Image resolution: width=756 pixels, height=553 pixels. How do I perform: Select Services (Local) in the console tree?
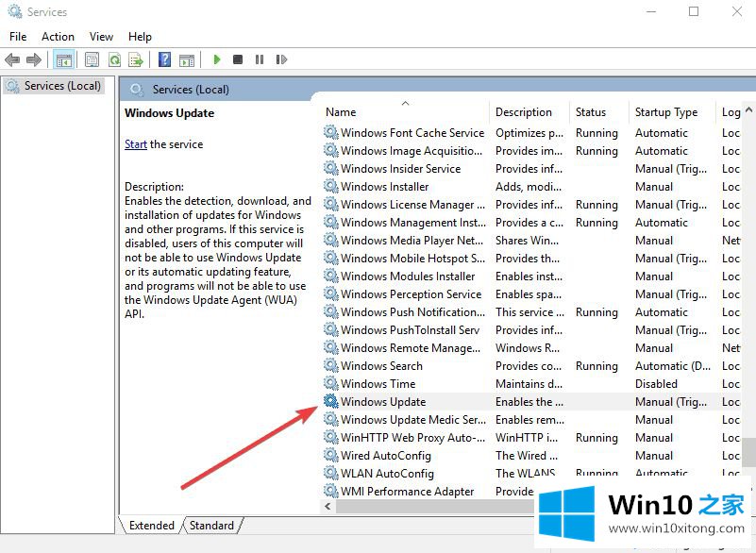(62, 86)
